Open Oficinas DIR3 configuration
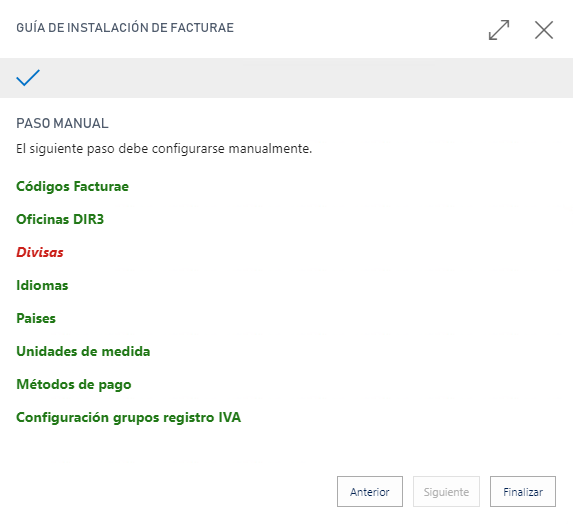 point(60,219)
